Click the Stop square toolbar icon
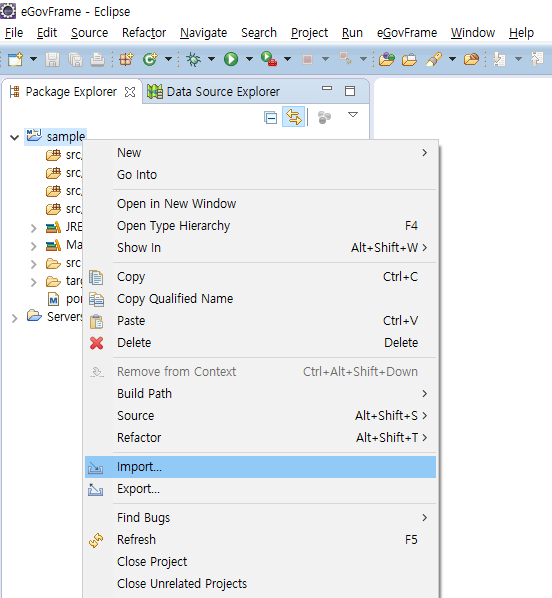Screen dimensions: 552x598 click(307, 59)
